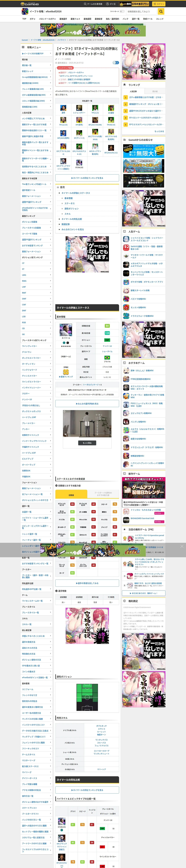The image size is (186, 868).
Task: Open the eFootball2026 game icon
Action: coord(25,11)
